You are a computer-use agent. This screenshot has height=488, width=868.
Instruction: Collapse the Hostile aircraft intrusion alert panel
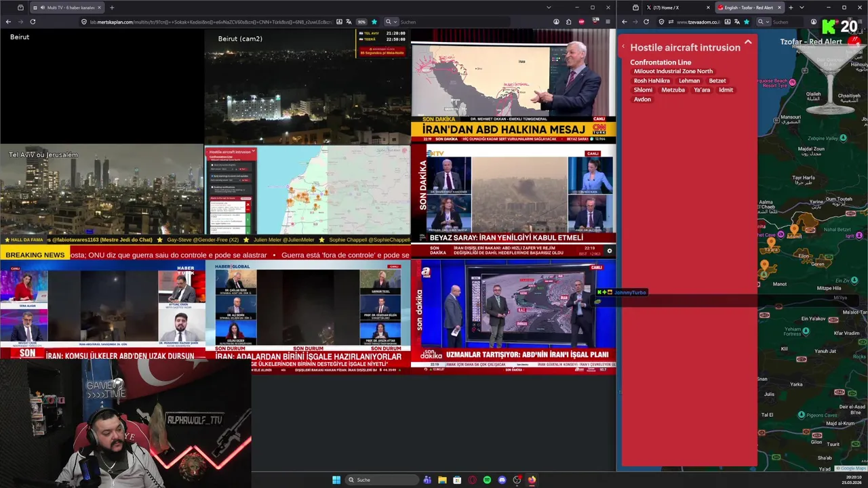click(748, 42)
